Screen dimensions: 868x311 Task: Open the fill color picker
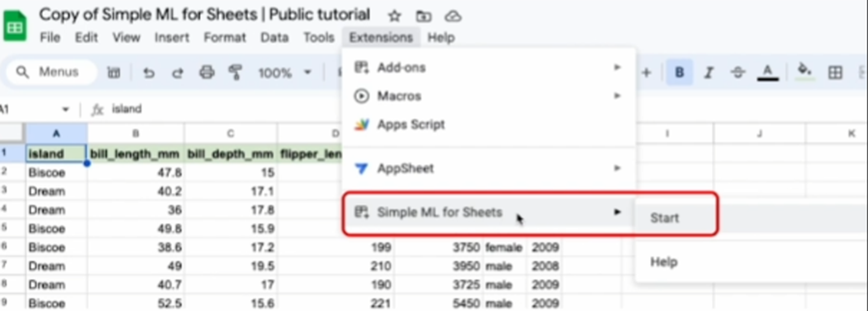[x=804, y=71]
